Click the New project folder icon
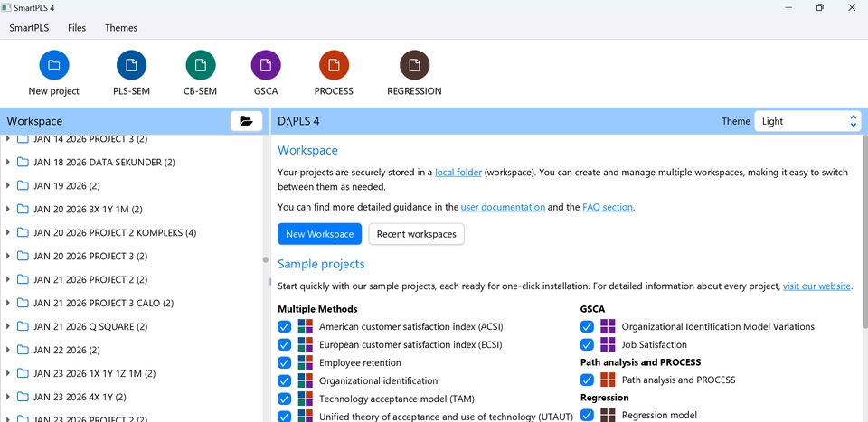Screen dimensions: 868x422 coord(53,65)
